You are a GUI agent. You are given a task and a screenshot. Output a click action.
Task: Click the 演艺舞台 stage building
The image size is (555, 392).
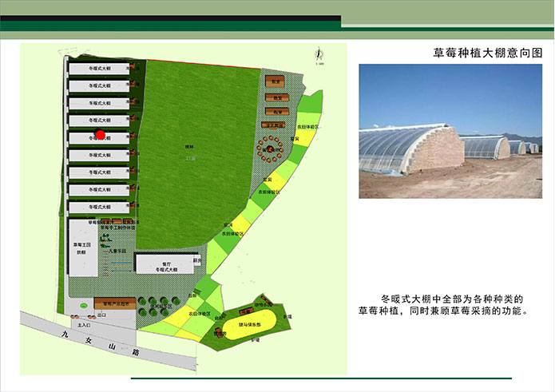coord(274,125)
